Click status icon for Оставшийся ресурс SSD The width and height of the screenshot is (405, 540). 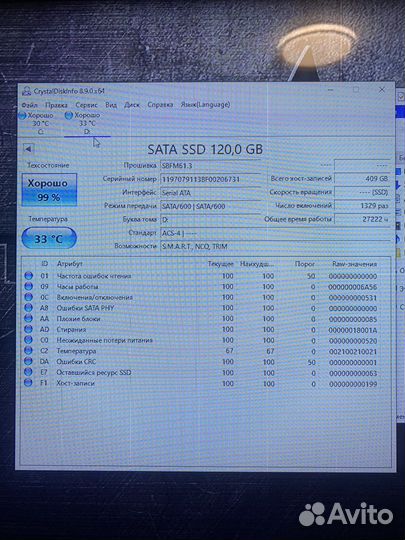click(29, 372)
